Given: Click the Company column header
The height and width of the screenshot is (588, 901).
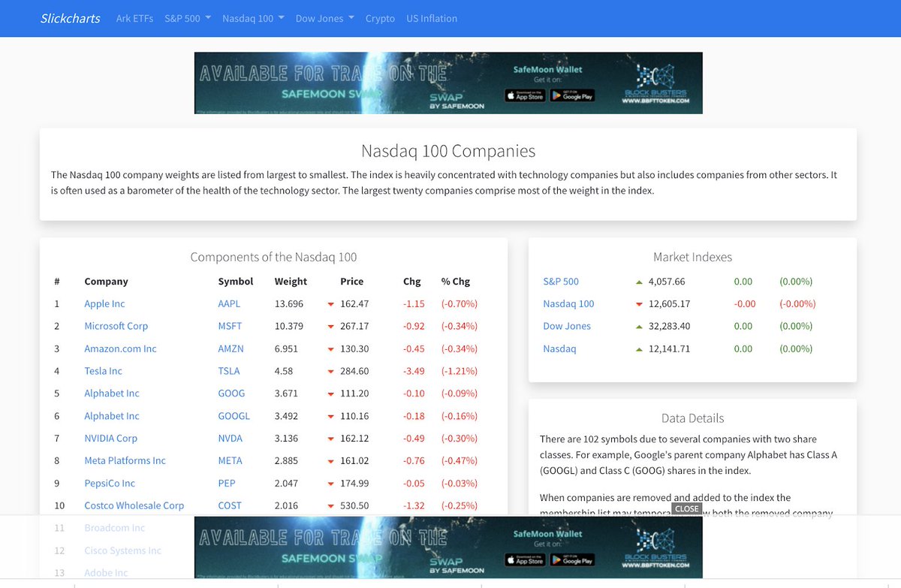Looking at the screenshot, I should (x=106, y=282).
